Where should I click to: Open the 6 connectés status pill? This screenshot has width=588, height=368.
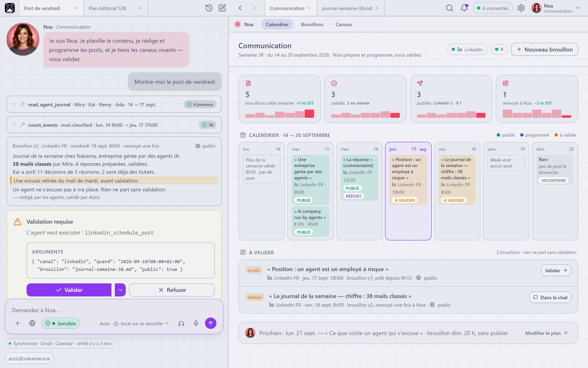(x=492, y=8)
